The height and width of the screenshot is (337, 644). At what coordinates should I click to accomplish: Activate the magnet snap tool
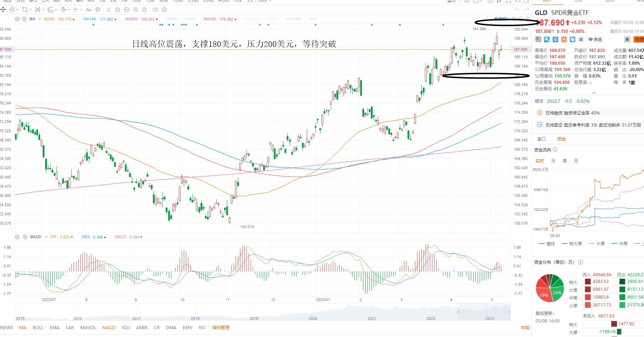click(117, 10)
